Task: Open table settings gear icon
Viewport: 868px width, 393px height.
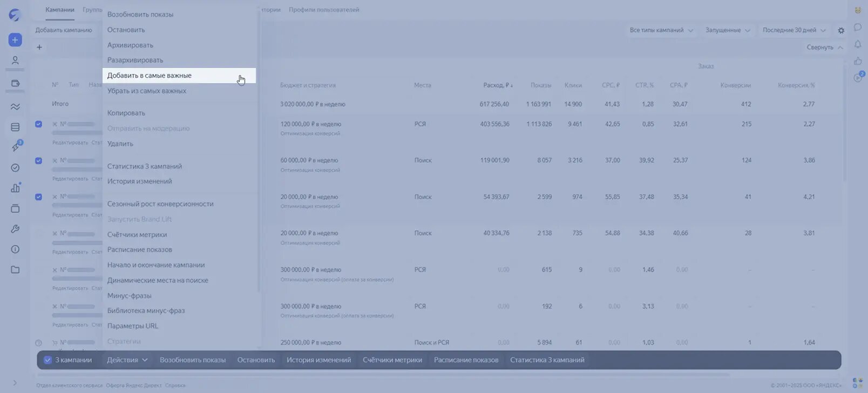Action: [x=841, y=31]
